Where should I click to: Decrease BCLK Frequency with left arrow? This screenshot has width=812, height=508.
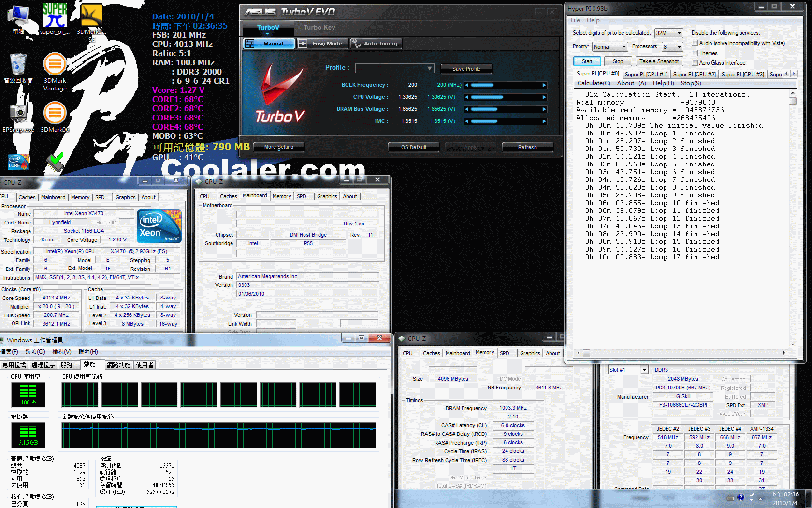point(467,85)
